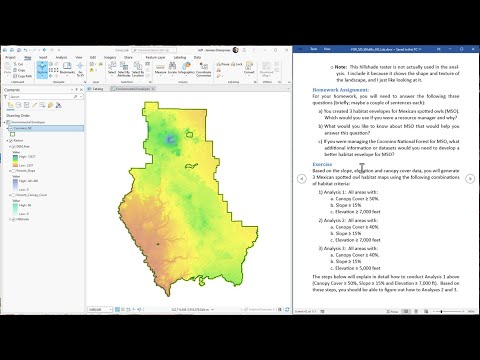Click the Locate binoculars icon

click(172, 68)
